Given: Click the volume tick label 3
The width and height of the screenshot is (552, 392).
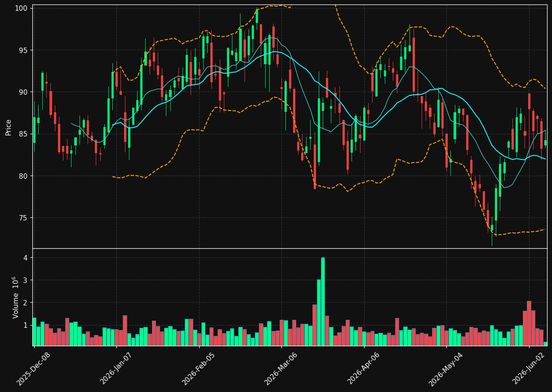Looking at the screenshot, I should pyautogui.click(x=26, y=280).
